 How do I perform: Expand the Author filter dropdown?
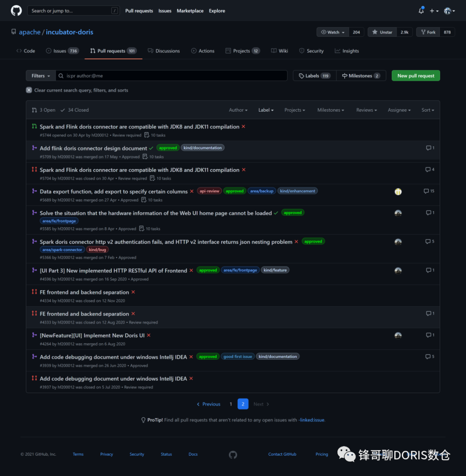[x=238, y=110]
